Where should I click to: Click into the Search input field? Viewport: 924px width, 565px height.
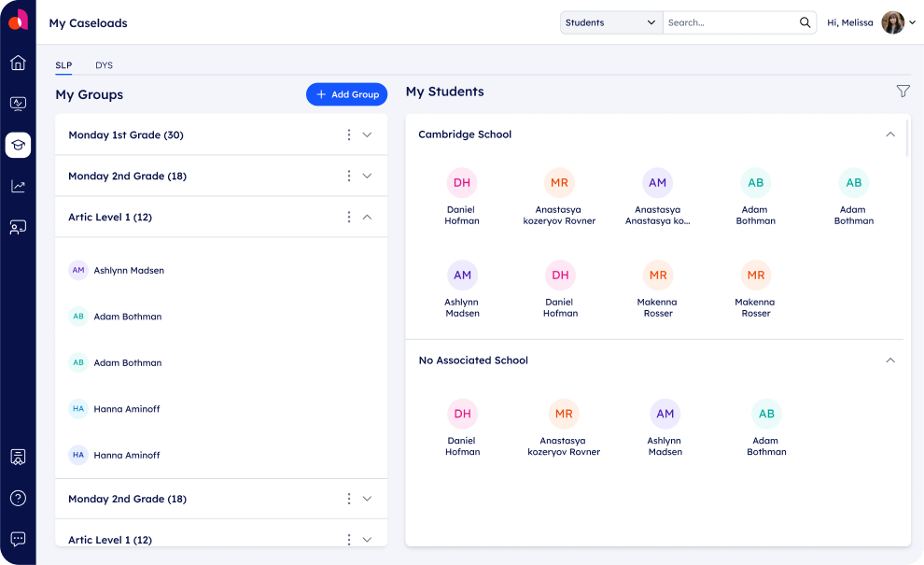(728, 22)
